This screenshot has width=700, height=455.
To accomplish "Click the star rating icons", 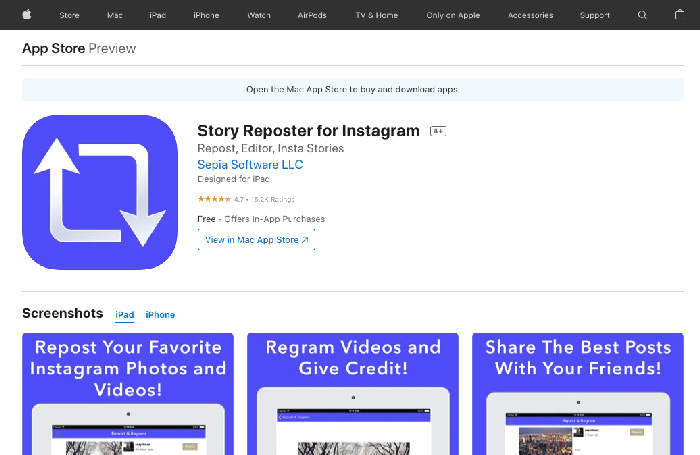I will click(214, 199).
